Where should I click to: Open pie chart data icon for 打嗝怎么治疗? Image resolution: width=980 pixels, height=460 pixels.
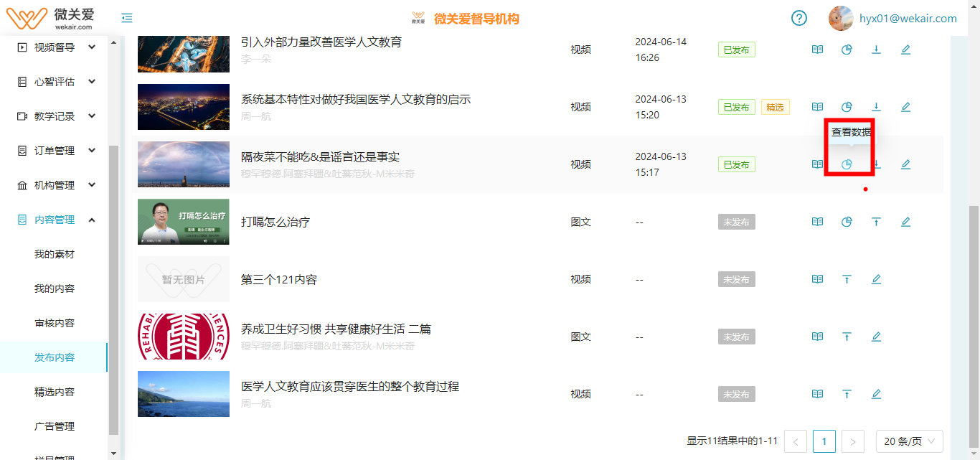pyautogui.click(x=847, y=222)
